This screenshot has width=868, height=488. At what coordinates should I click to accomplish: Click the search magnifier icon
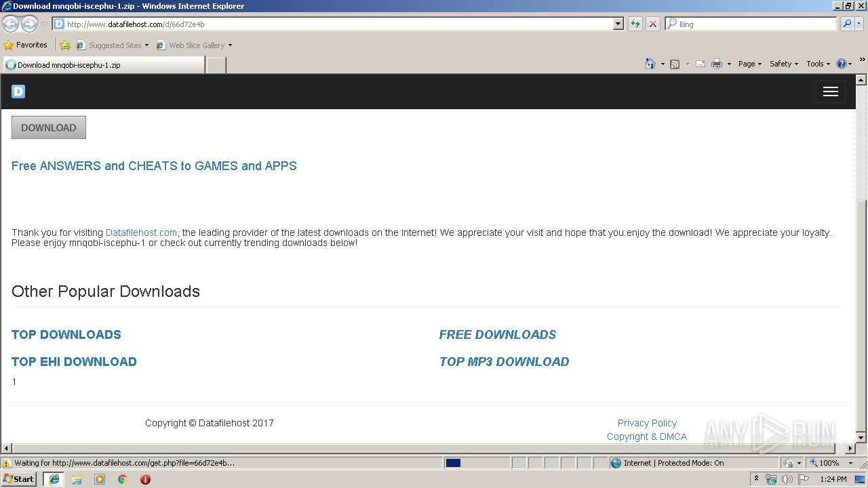(846, 24)
